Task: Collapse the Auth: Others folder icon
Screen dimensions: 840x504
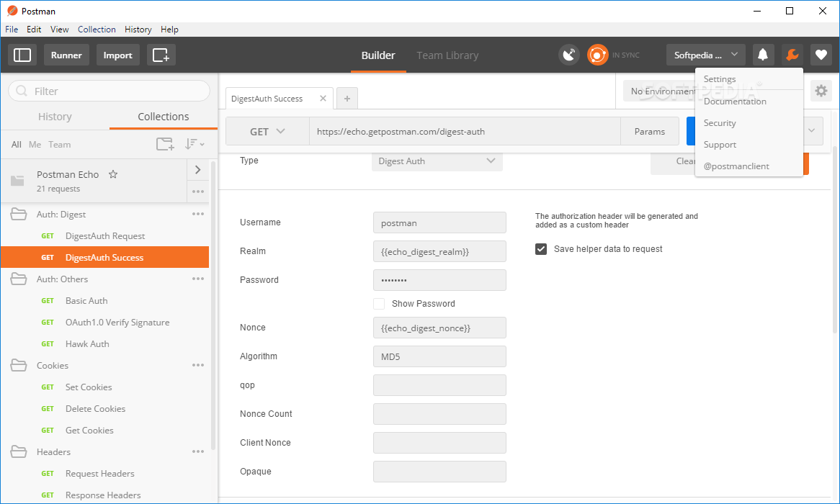Action: 19,279
